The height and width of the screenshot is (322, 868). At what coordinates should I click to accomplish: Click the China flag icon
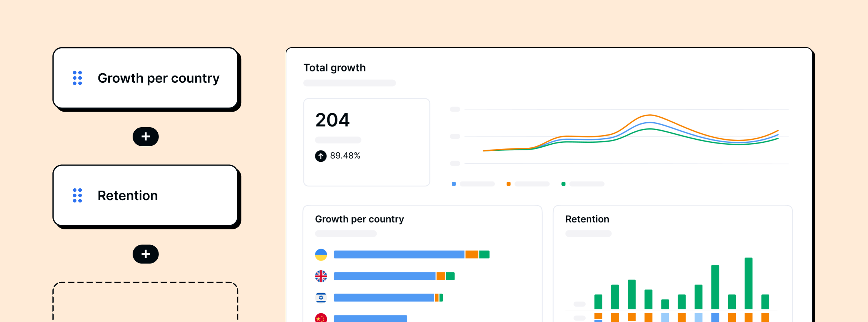pyautogui.click(x=321, y=318)
